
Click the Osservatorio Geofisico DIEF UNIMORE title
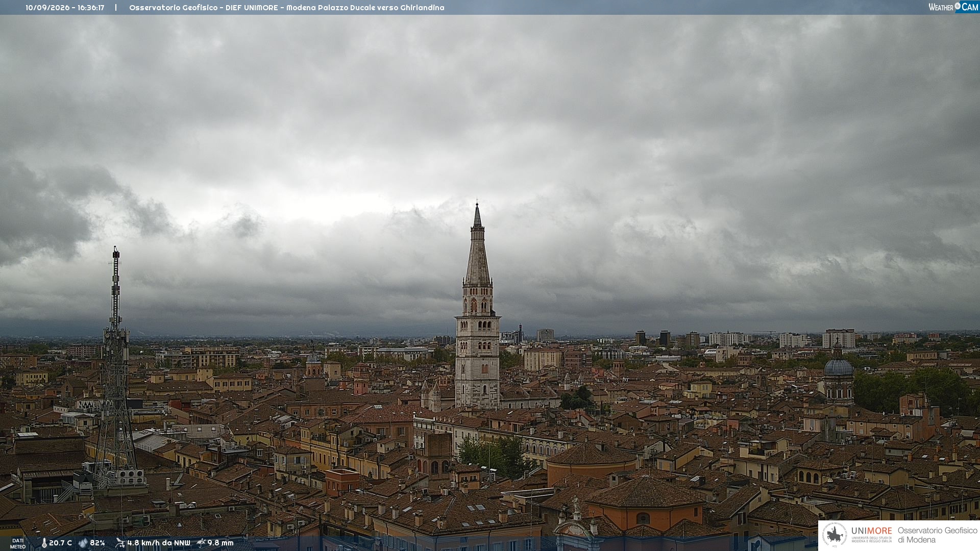204,8
